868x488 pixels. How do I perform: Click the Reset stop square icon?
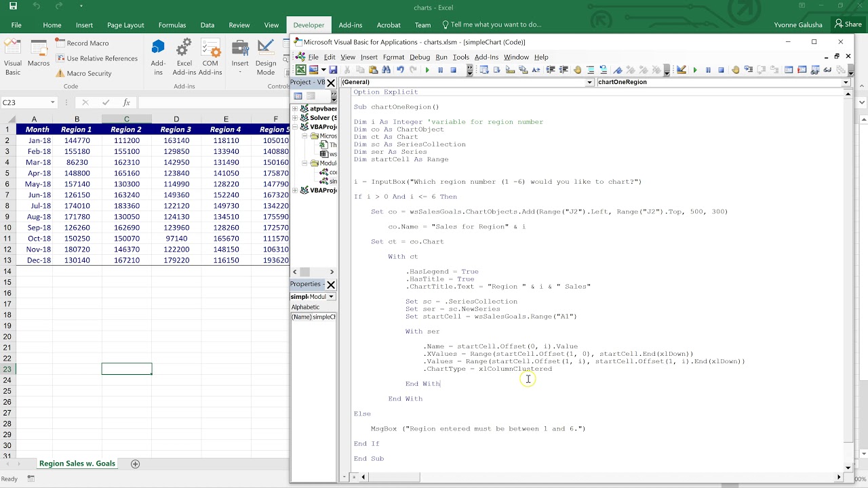tap(454, 70)
